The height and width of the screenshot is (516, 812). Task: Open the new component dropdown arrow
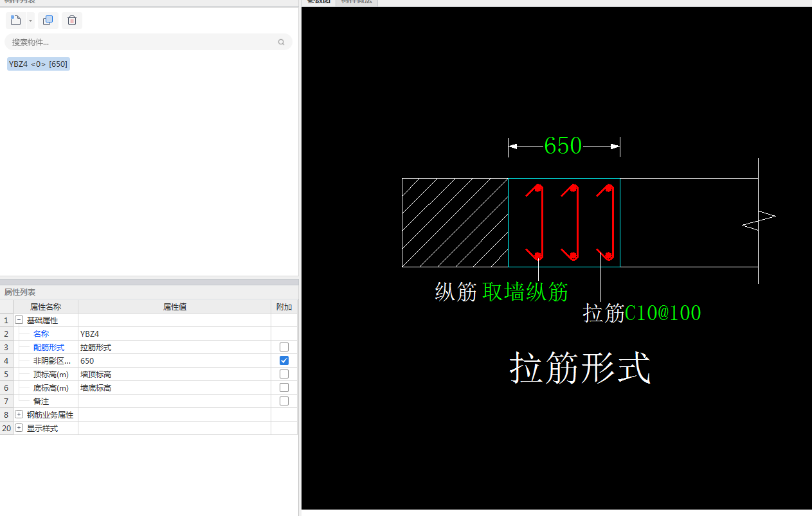(30, 21)
